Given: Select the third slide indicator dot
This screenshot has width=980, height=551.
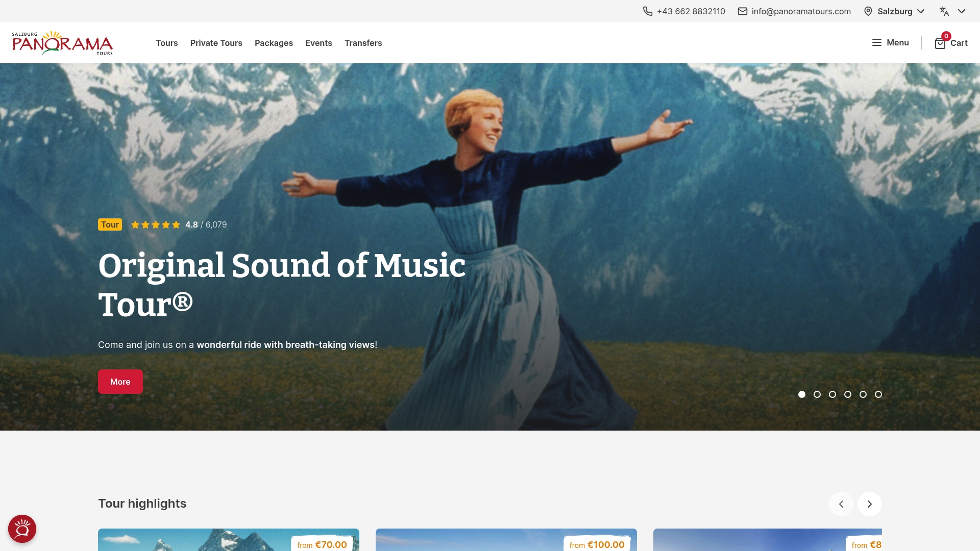Looking at the screenshot, I should (832, 394).
